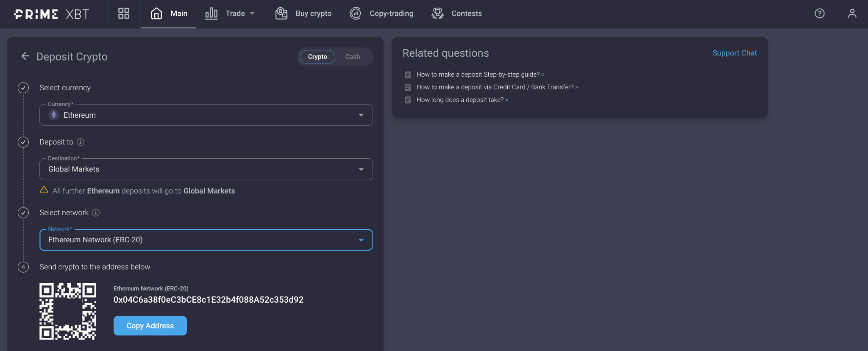Click the Currency dropdown arrow

tap(361, 115)
